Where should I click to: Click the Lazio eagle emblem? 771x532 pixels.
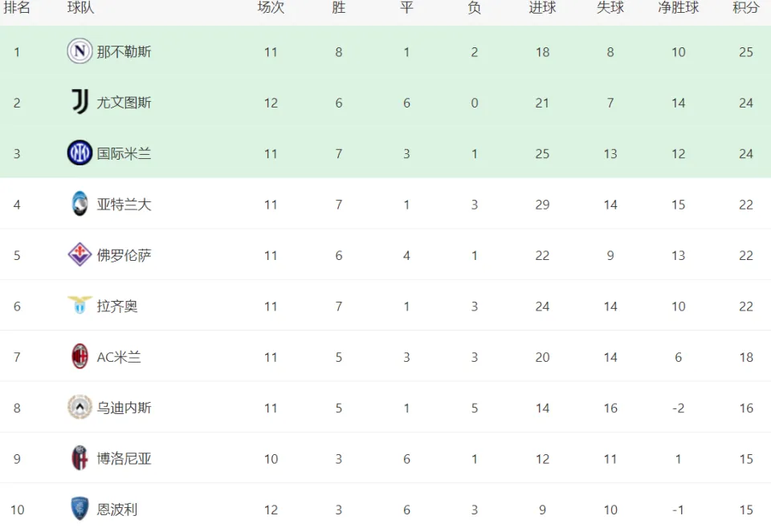click(80, 305)
